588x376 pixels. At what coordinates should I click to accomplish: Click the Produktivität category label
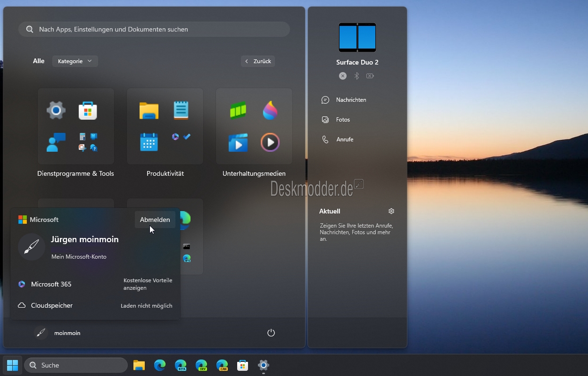[x=165, y=173]
